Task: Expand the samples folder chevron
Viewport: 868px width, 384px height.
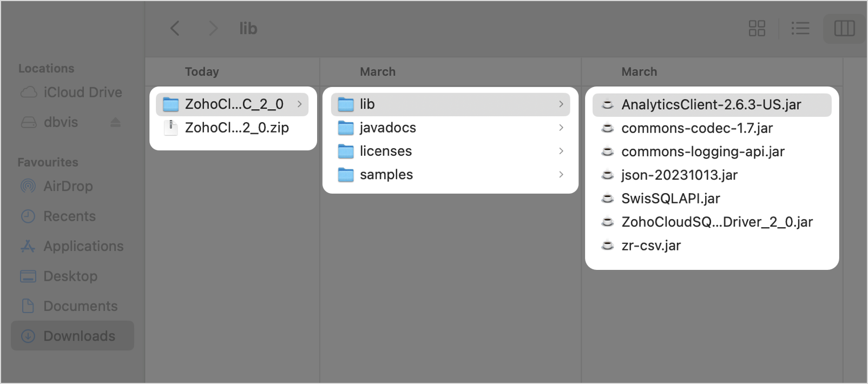Action: [561, 175]
